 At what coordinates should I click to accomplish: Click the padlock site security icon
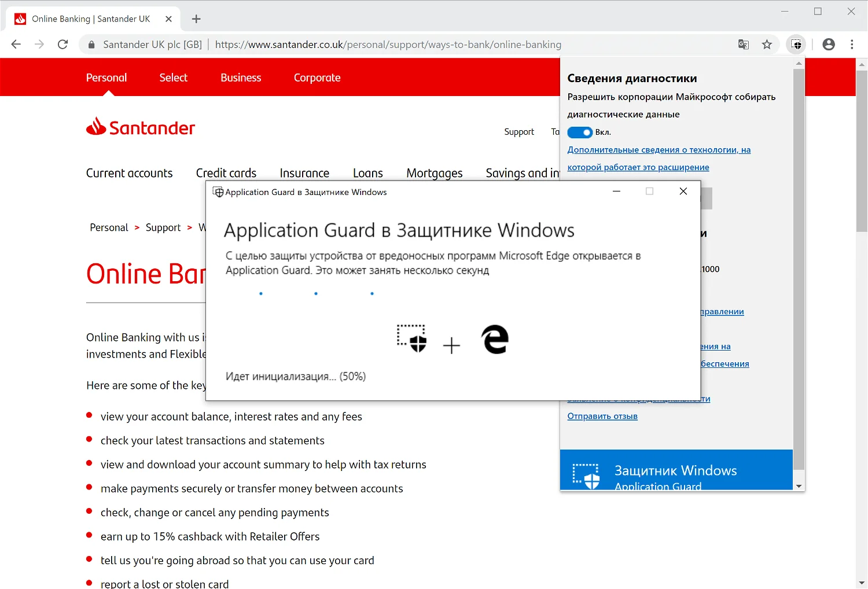[x=91, y=45]
